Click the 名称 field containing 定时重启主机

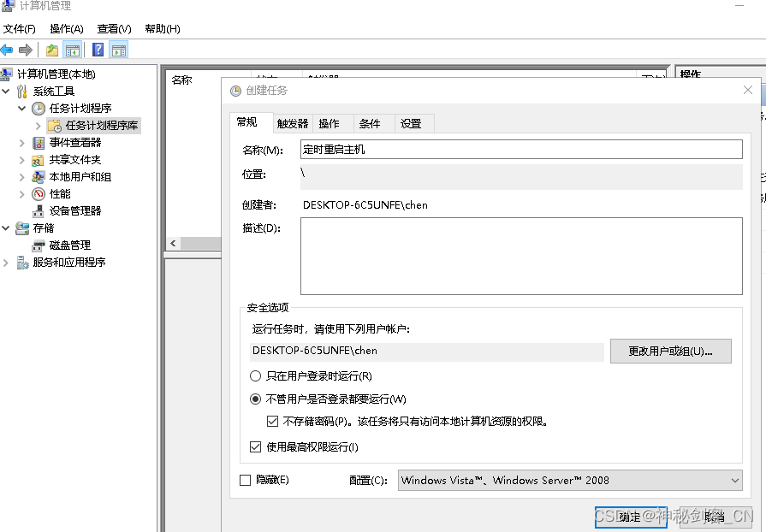(x=521, y=150)
